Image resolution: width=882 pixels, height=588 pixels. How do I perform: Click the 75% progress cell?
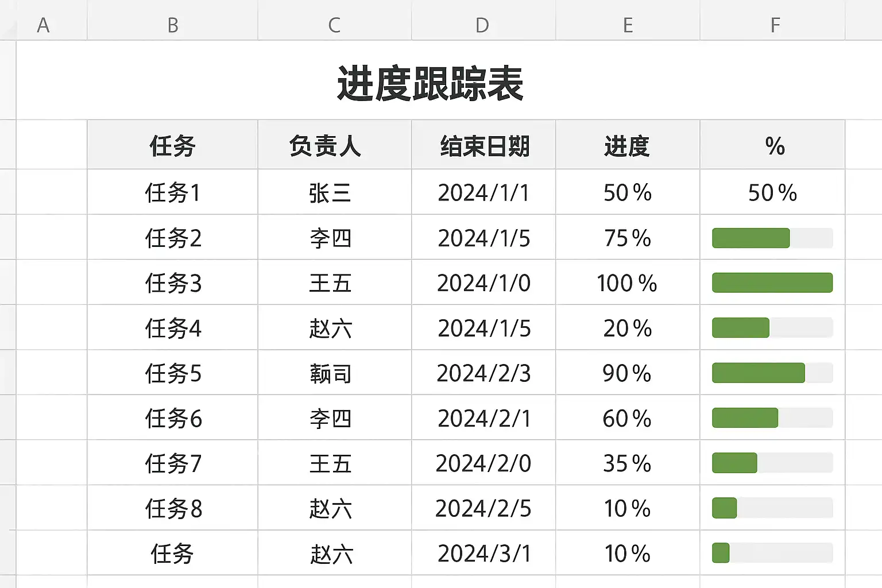pyautogui.click(x=627, y=238)
